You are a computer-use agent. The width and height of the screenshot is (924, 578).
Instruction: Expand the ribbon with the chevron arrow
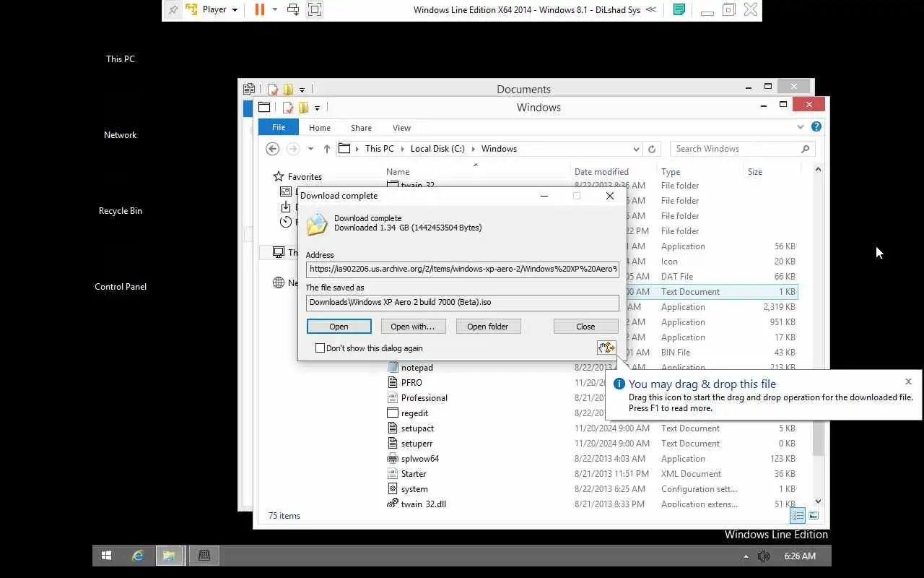[x=800, y=127]
